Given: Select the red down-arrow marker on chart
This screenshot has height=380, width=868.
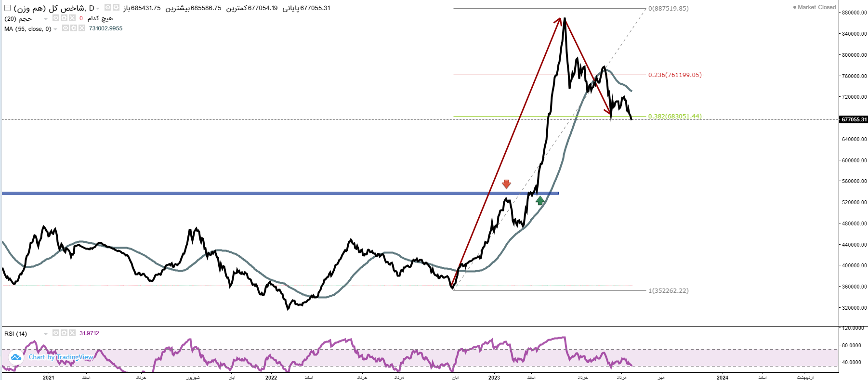Looking at the screenshot, I should (x=506, y=184).
